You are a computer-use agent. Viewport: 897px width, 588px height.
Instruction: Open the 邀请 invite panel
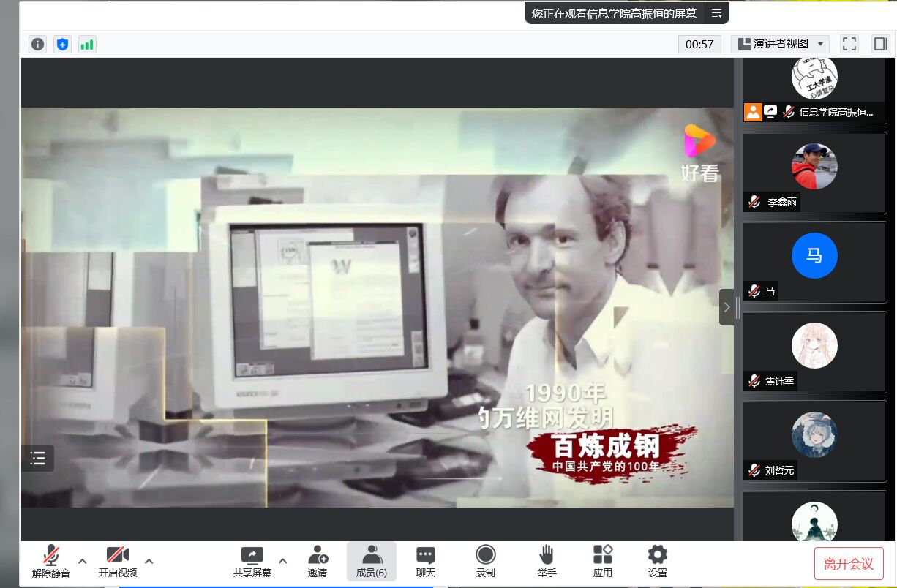click(x=318, y=562)
